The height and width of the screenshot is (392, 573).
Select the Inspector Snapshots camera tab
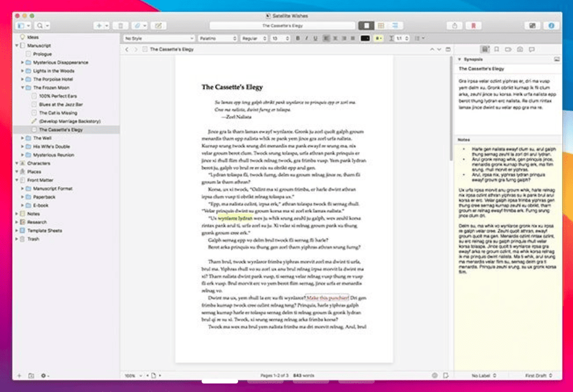click(520, 49)
